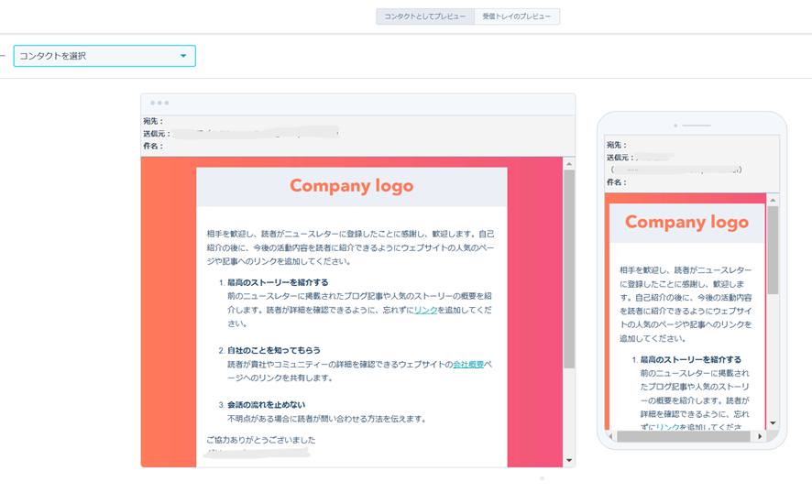Screen dimensions: 812x504
Task: Click 送信元 label in desktop preview header
Action: (157, 134)
